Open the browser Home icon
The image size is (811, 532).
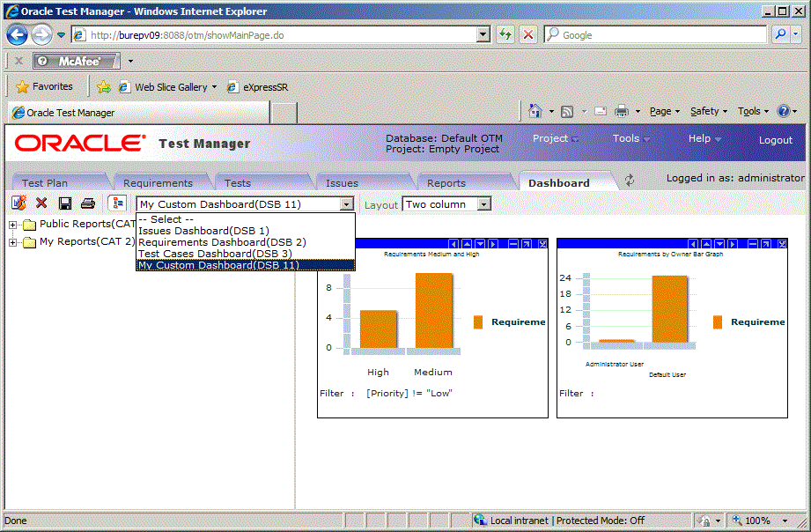(535, 111)
